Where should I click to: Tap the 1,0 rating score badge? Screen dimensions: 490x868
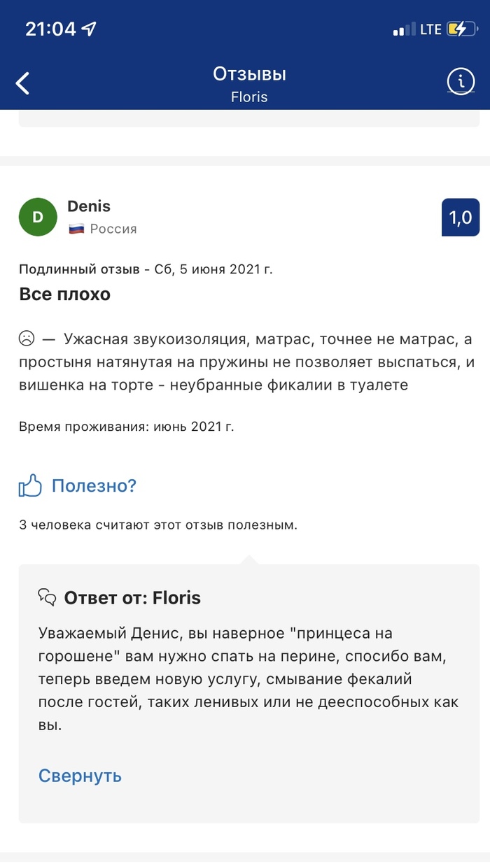[461, 218]
